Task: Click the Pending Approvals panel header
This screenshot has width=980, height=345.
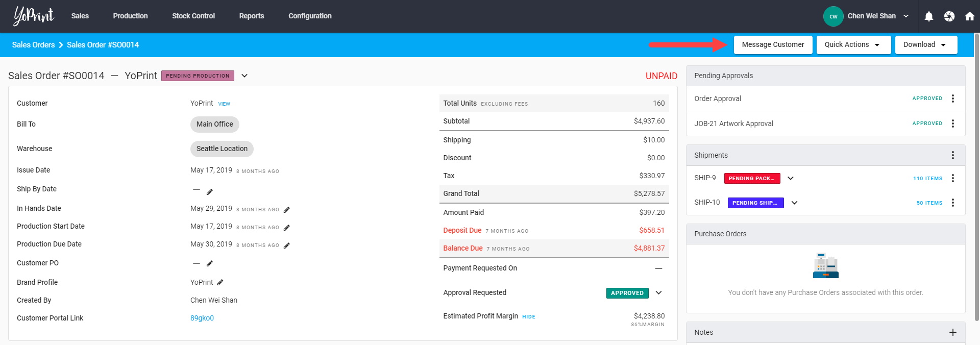Action: pyautogui.click(x=826, y=76)
